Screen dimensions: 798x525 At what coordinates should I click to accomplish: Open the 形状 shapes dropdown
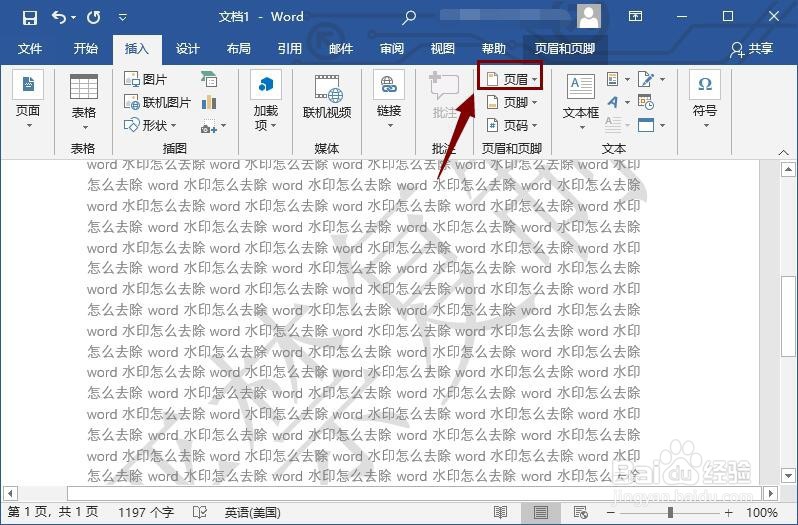click(151, 125)
